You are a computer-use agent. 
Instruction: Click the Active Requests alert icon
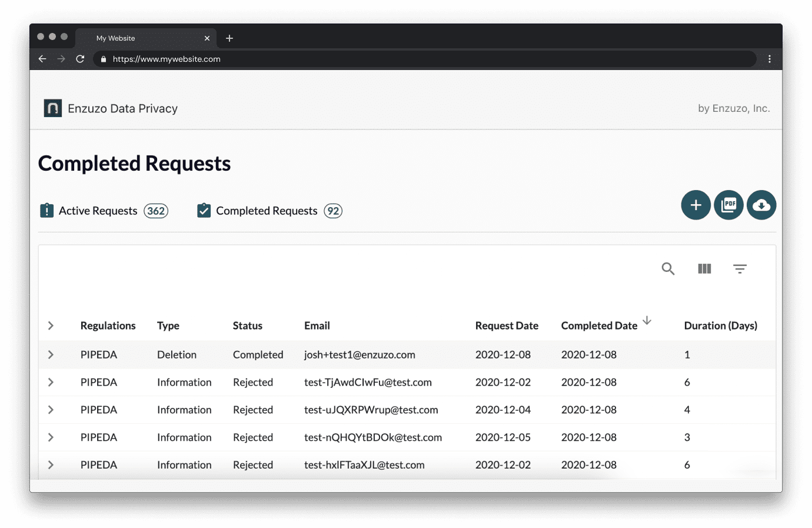point(46,210)
